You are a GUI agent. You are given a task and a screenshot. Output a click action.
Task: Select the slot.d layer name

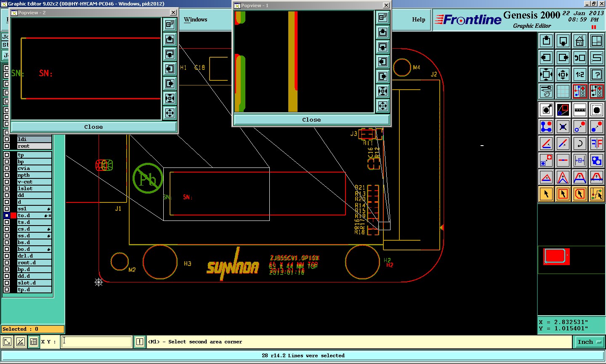(x=34, y=283)
